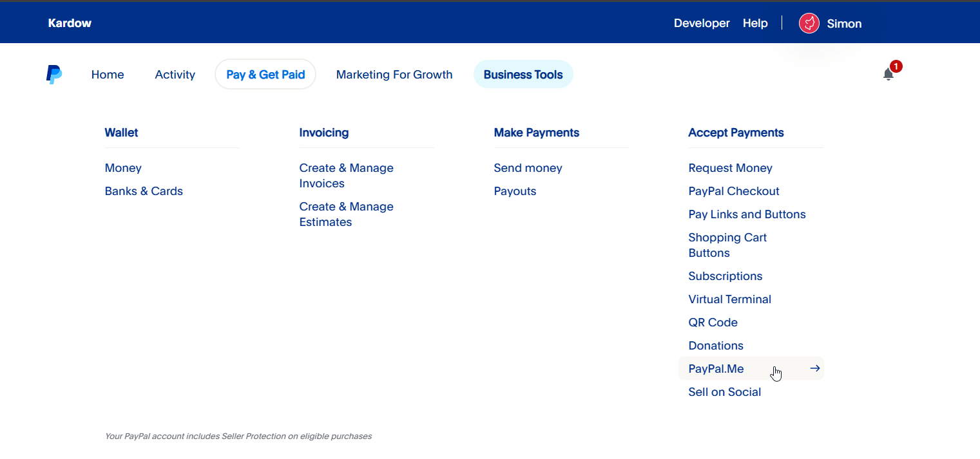Open the QR Code link
Image resolution: width=980 pixels, height=459 pixels.
coord(713,323)
